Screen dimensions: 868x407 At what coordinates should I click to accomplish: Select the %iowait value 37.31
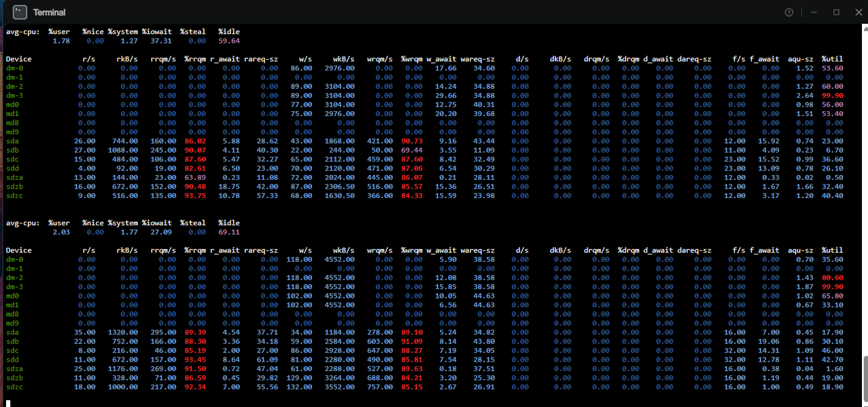(161, 41)
